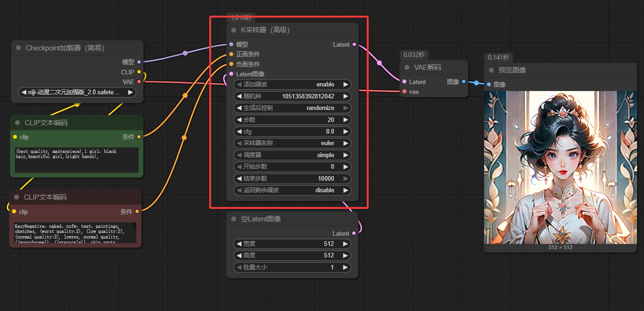Collapse the 预览图像 node via its title dot

[x=492, y=70]
